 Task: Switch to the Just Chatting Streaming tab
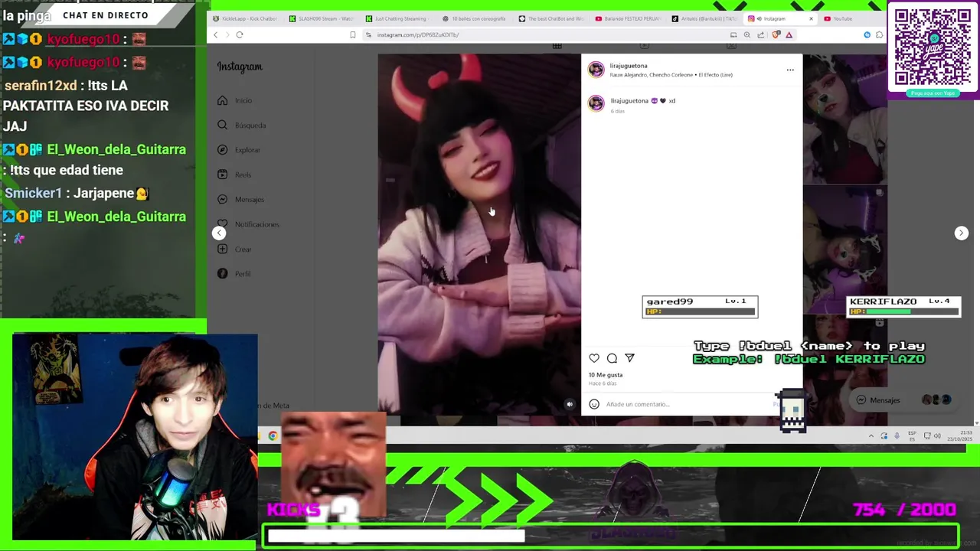[x=398, y=18]
